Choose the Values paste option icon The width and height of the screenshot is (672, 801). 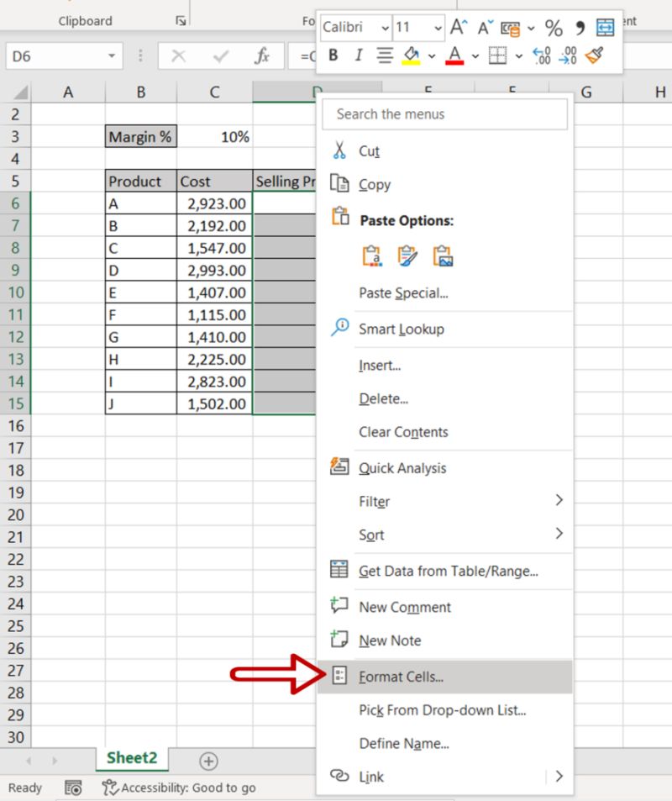point(371,256)
